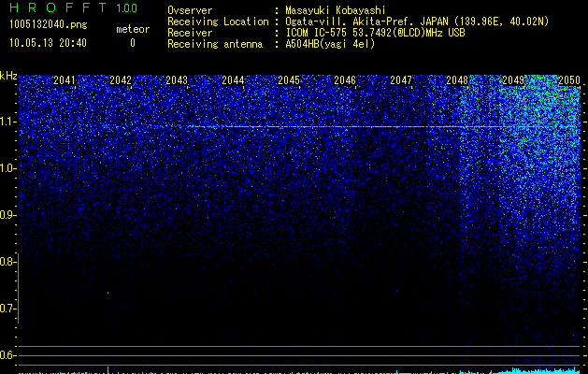Click the Receiving antenna label
The image size is (588, 374).
coord(215,44)
